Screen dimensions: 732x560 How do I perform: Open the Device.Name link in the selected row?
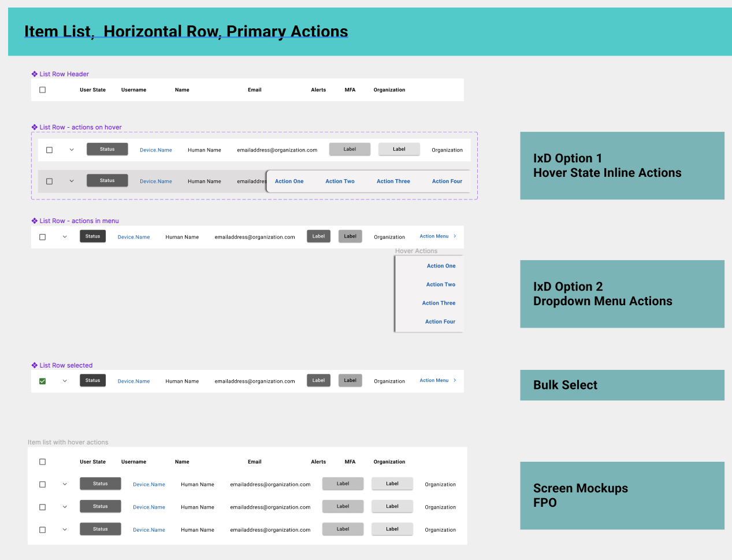pos(133,381)
